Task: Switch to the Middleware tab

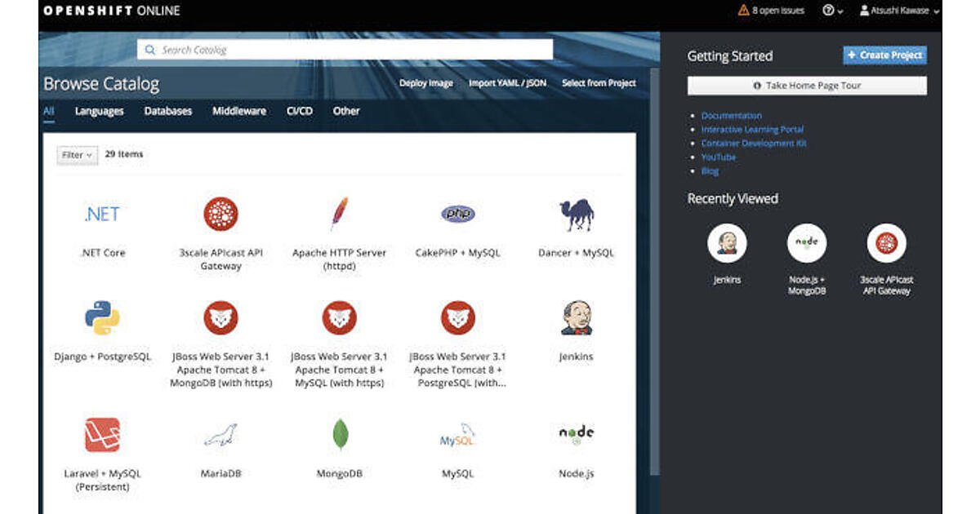Action: click(239, 111)
